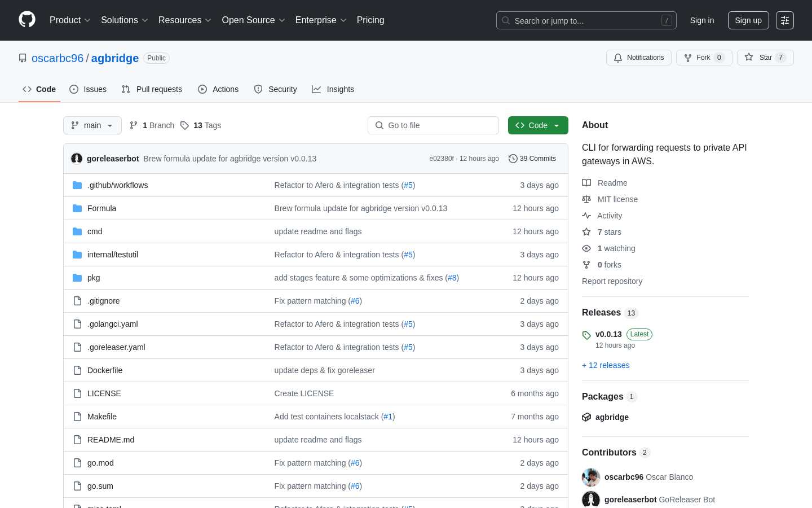Open Notifications for this repository

[x=639, y=58]
